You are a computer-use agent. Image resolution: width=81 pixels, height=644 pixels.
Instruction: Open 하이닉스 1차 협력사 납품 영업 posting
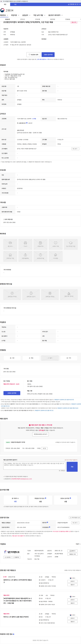tap(16, 617)
